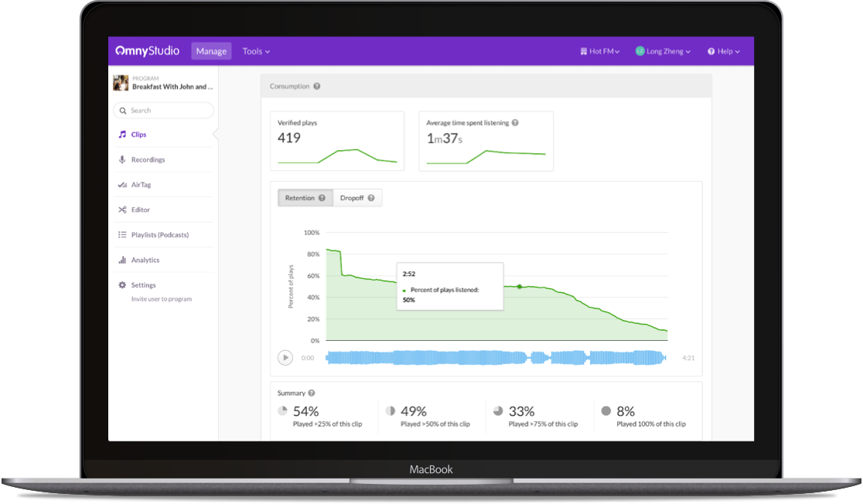The height and width of the screenshot is (504, 863).
Task: Click the OmnyStudio logo
Action: click(146, 50)
